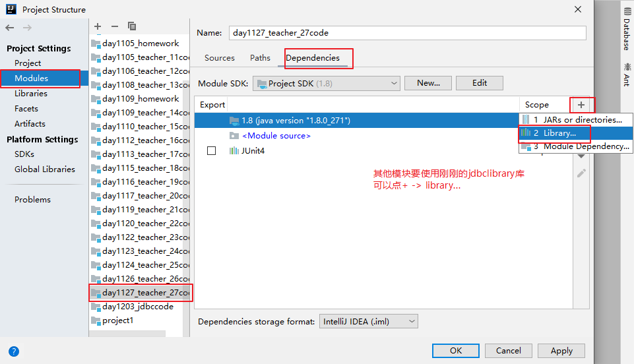Select the day1105_teacher_11code module
This screenshot has width=634, height=364.
[x=139, y=57]
